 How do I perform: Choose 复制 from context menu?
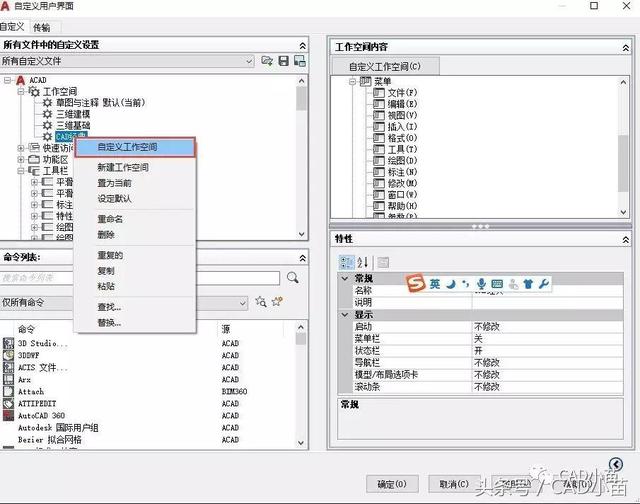[106, 271]
